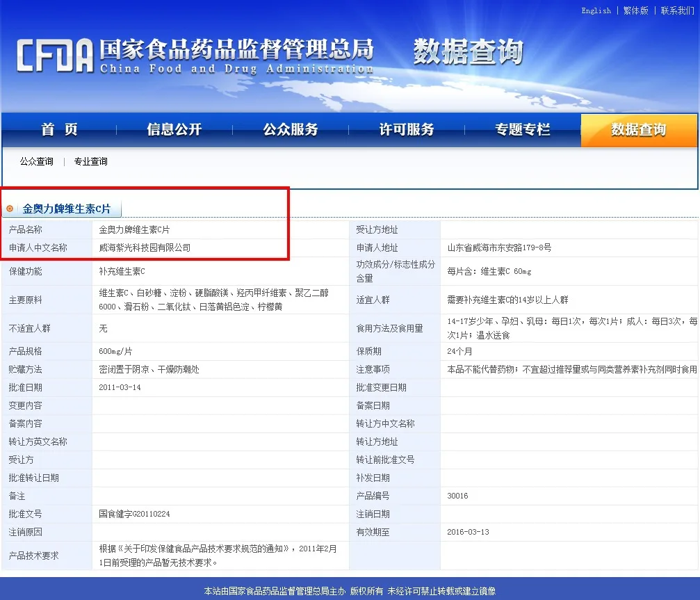This screenshot has height=600, width=700.
Task: Click the CFDA logo in the header
Action: 55,56
